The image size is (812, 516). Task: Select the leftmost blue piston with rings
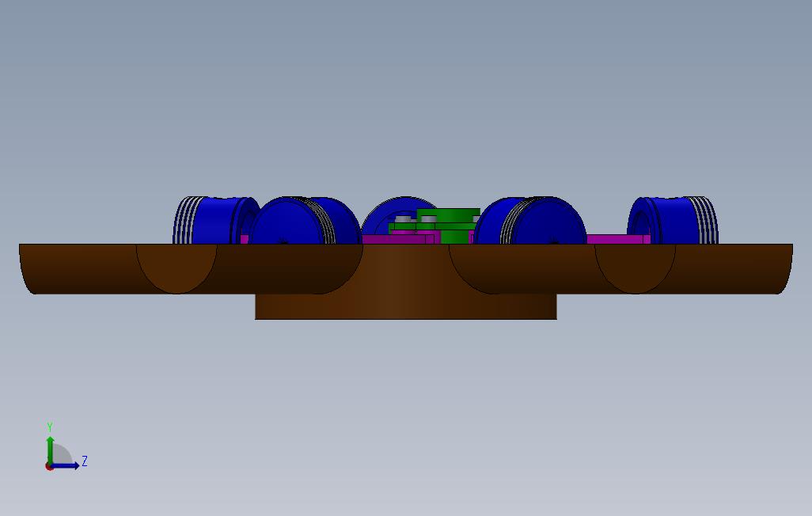215,220
